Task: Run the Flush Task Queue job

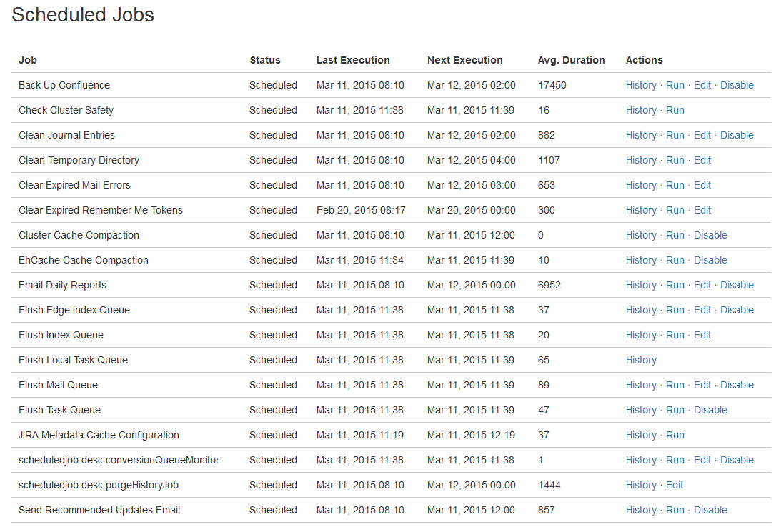Action: (675, 410)
